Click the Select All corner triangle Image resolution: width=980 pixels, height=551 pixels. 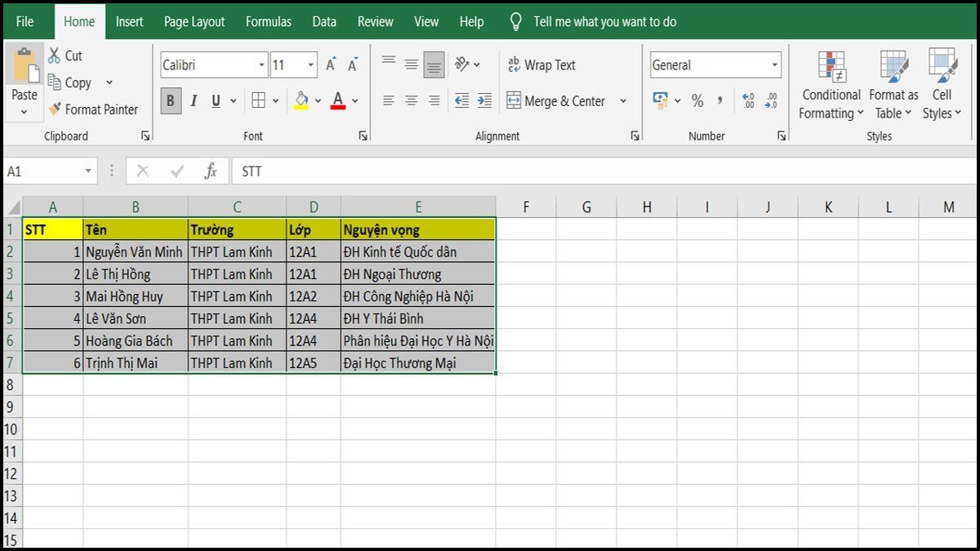pos(13,207)
